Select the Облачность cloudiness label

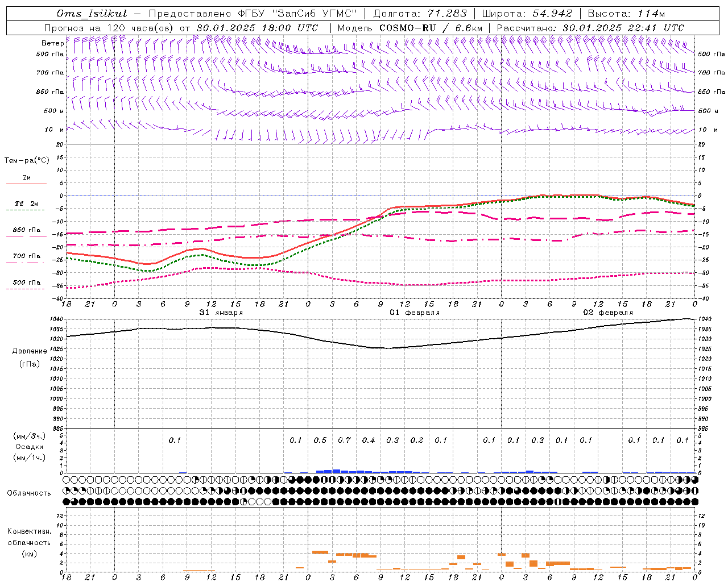pos(29,493)
